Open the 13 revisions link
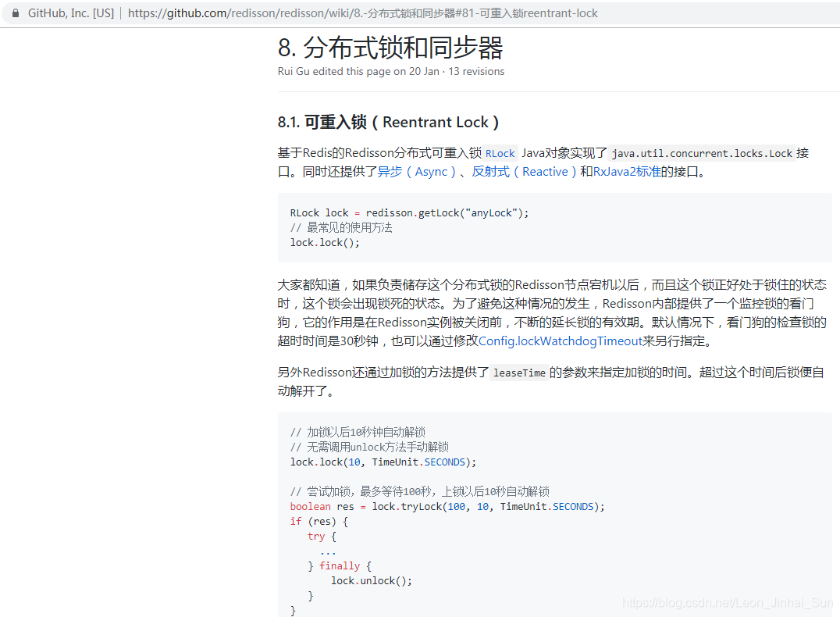840x617 pixels. (476, 71)
